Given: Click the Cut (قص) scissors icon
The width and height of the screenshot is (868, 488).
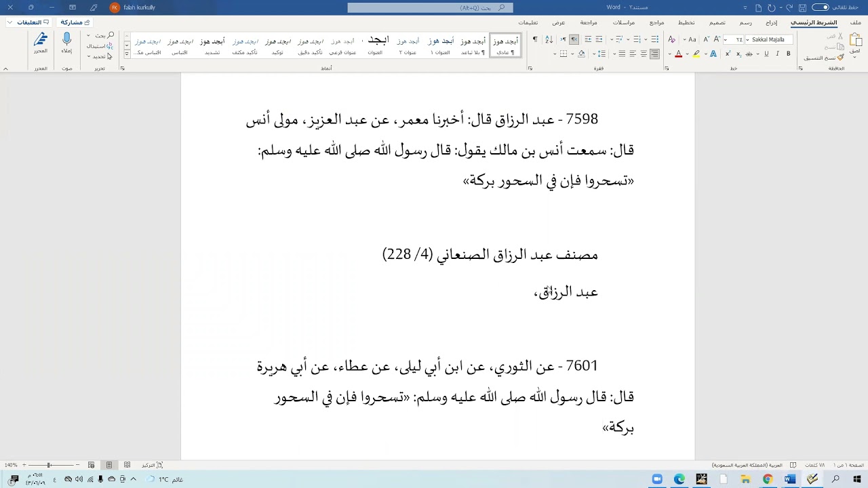Looking at the screenshot, I should click(840, 36).
